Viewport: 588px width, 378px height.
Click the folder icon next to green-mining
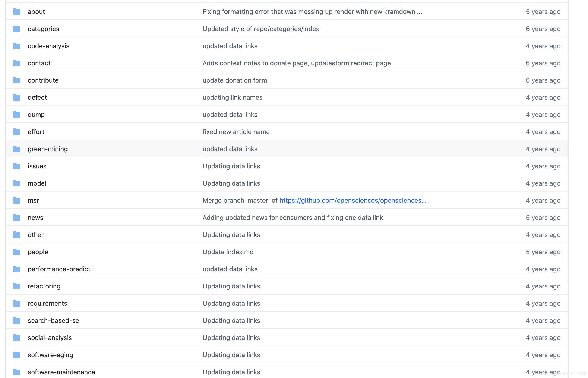(x=17, y=149)
